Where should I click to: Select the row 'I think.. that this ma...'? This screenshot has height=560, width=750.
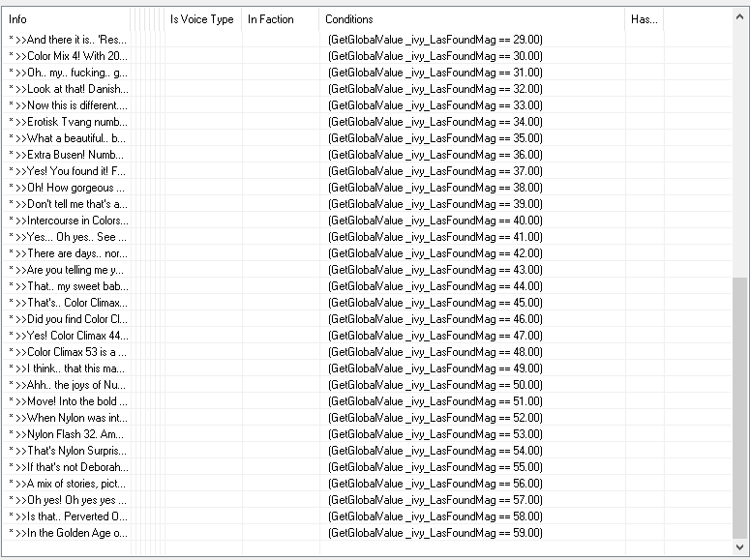pos(367,368)
